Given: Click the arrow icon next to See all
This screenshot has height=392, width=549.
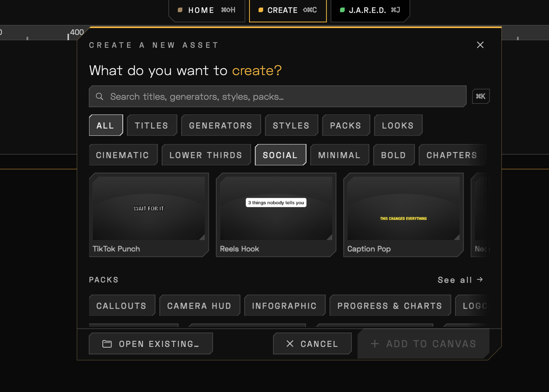Looking at the screenshot, I should click(480, 279).
